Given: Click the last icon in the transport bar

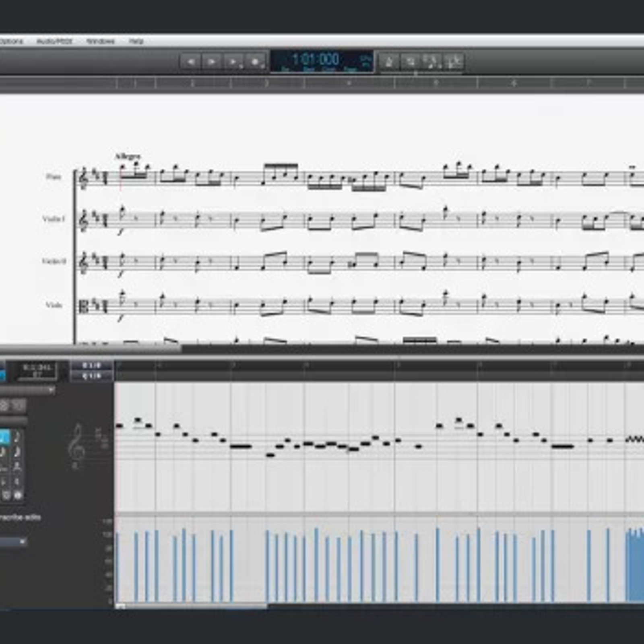Looking at the screenshot, I should pos(454,62).
